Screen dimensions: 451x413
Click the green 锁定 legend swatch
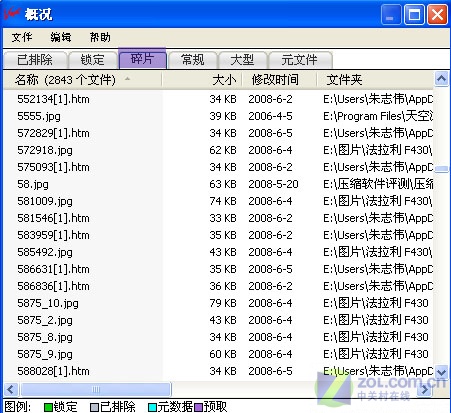[48, 407]
